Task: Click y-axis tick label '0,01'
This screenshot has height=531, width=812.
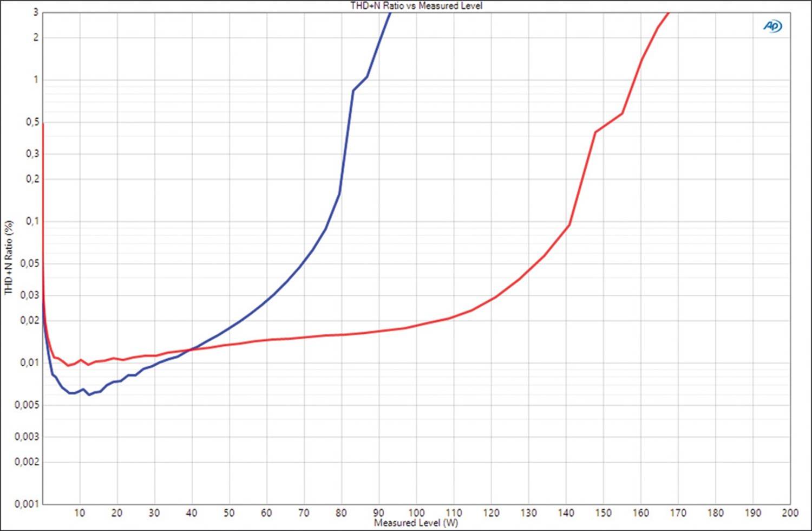Action: 29,362
